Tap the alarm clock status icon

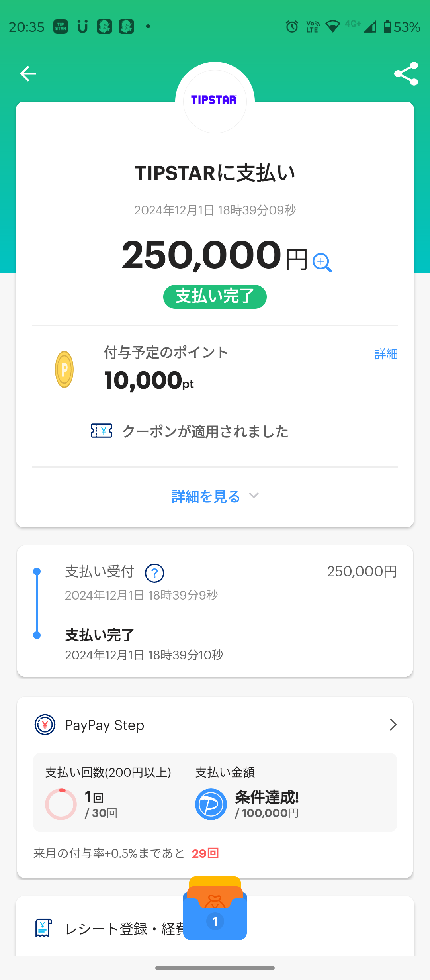click(x=292, y=27)
